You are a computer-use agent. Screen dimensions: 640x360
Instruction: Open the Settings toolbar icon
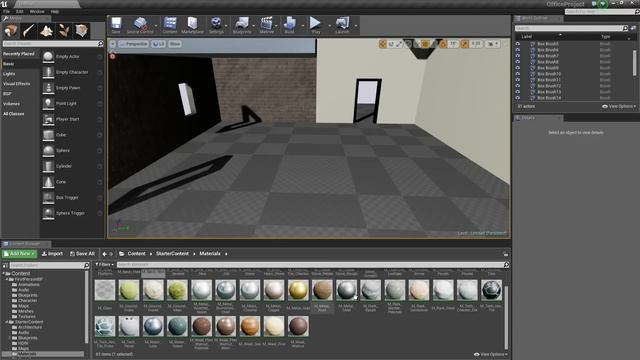point(216,25)
